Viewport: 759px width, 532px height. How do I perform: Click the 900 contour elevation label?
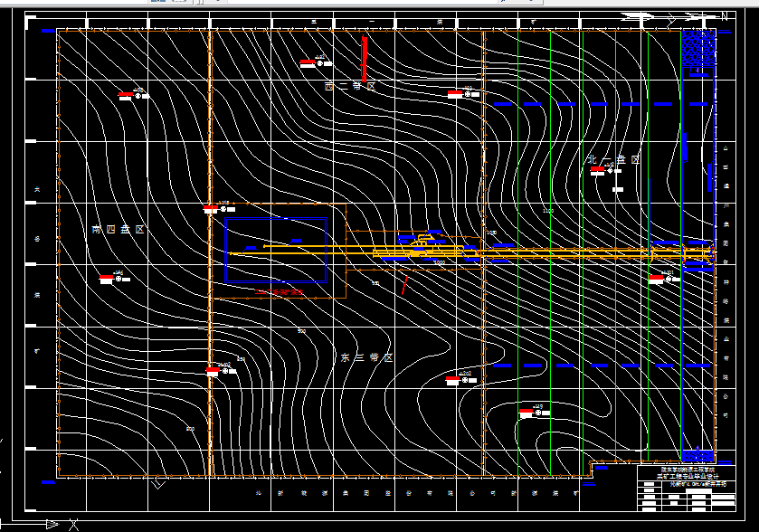tap(302, 331)
